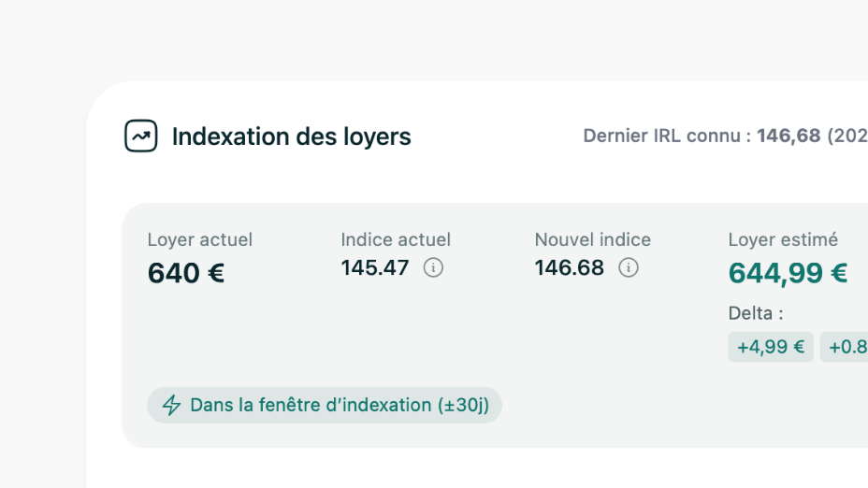Click the "Loyer estimé" label
The image size is (868, 488).
pyautogui.click(x=783, y=240)
